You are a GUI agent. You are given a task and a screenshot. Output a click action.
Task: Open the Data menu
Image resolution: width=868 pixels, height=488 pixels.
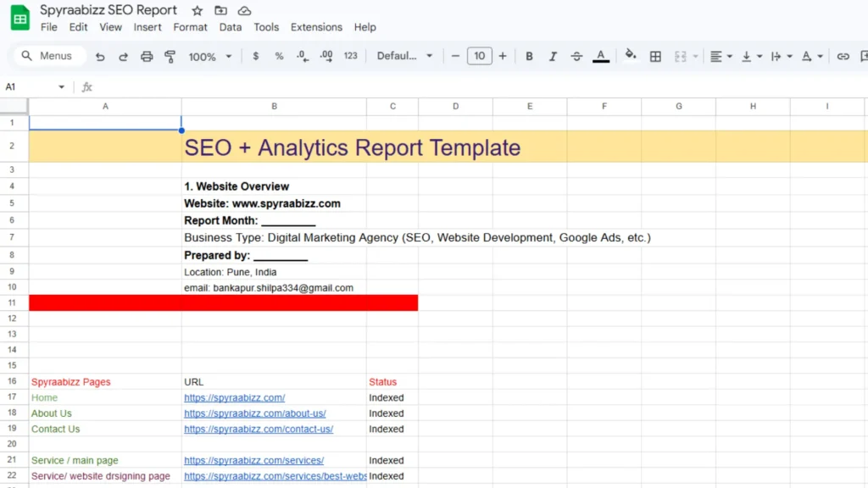tap(229, 26)
